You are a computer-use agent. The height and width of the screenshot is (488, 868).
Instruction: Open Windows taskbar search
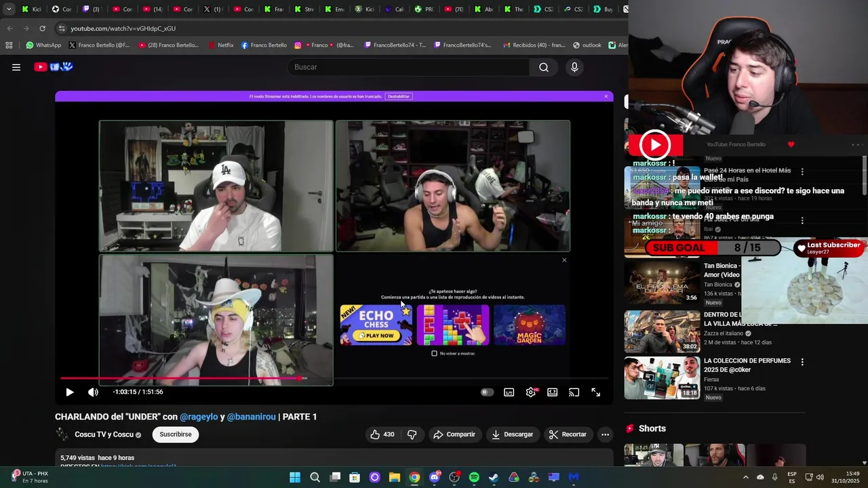coord(315,477)
